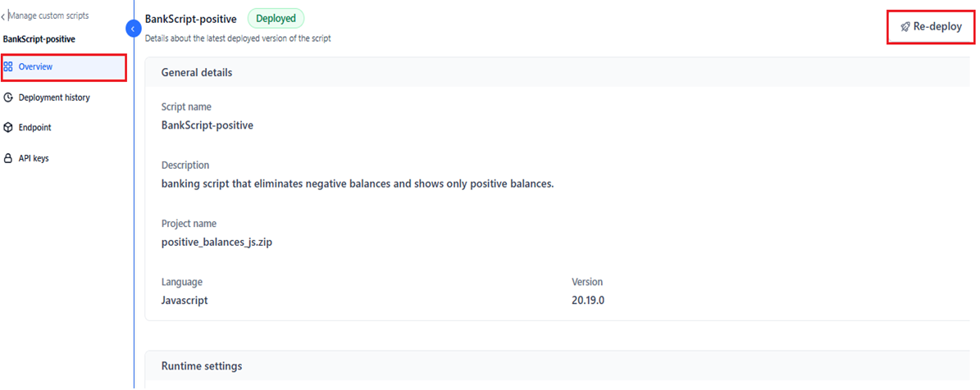This screenshot has height=390, width=980.
Task: Click the Deployed status badge
Action: click(276, 18)
